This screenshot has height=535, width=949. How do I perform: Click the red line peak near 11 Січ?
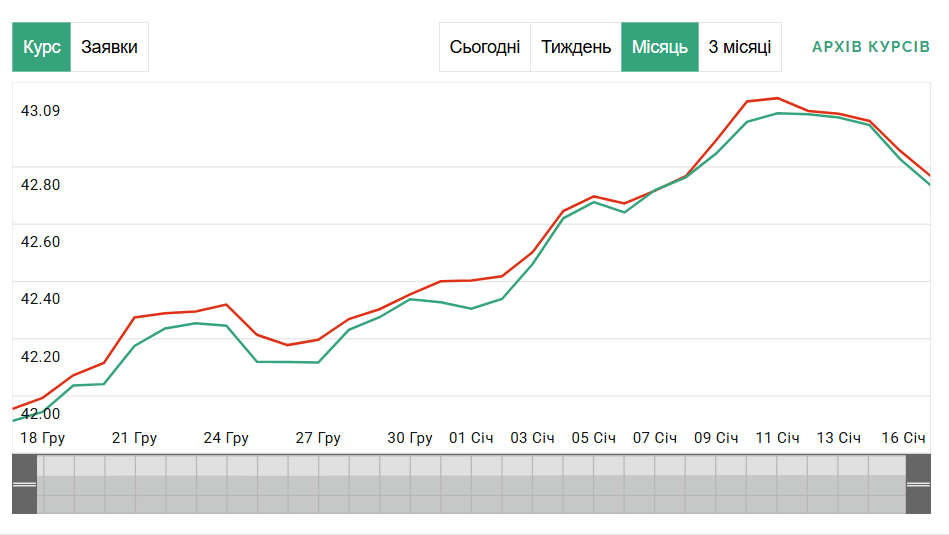[x=777, y=98]
